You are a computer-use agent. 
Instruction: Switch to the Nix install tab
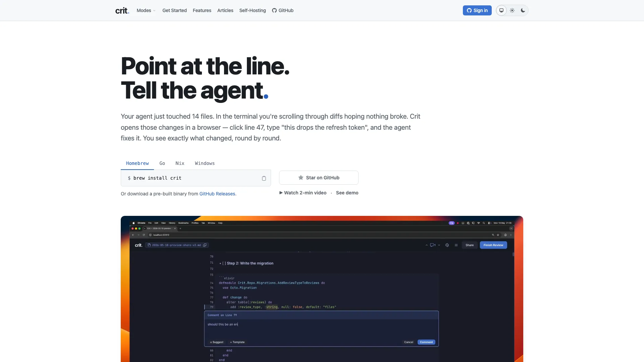pyautogui.click(x=180, y=163)
